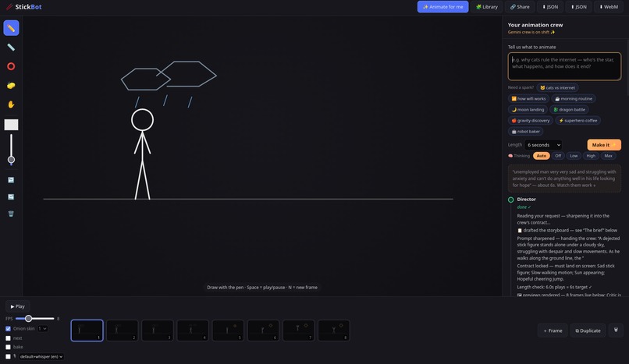Select the red Circle shape tool
The height and width of the screenshot is (364, 629).
(x=11, y=66)
